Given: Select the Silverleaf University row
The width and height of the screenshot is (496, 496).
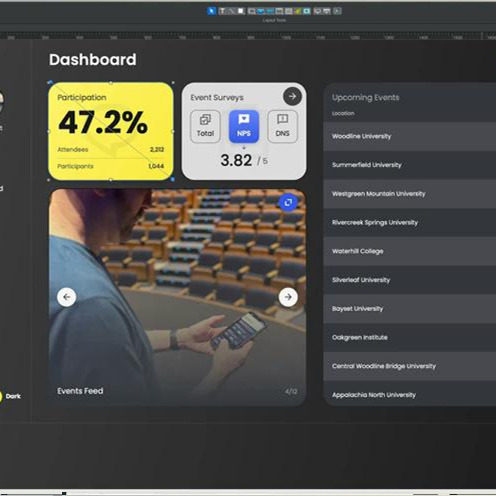Looking at the screenshot, I should coord(410,280).
